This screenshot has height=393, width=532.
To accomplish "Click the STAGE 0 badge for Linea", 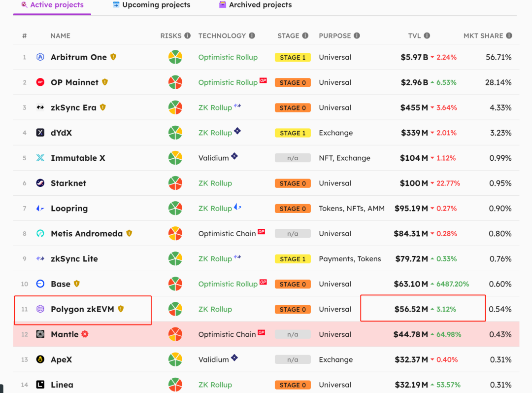I will [293, 385].
